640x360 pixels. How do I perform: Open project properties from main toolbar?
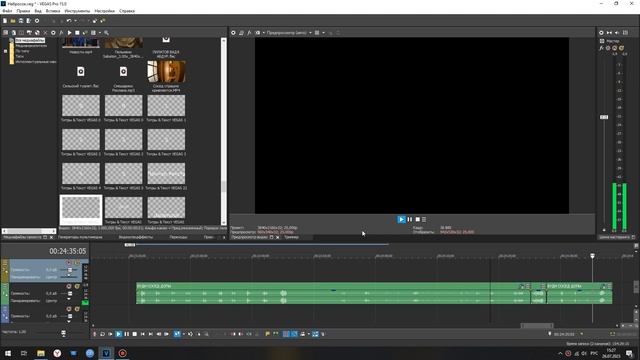(37, 21)
